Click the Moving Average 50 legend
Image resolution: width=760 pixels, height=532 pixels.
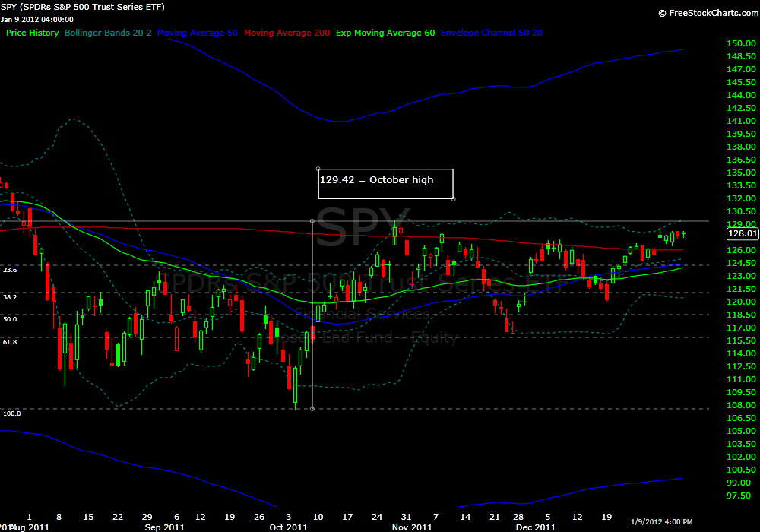pyautogui.click(x=198, y=33)
